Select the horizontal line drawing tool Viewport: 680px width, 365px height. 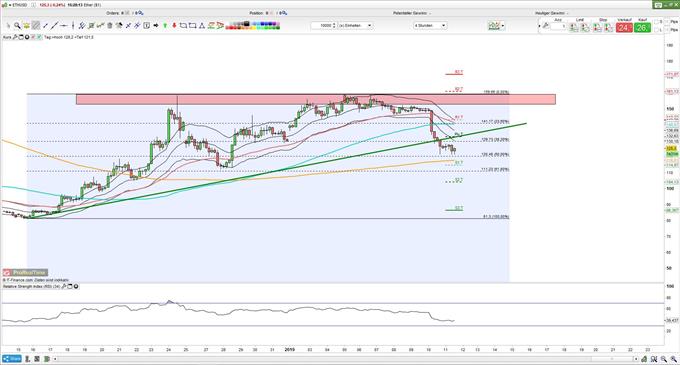click(x=64, y=26)
